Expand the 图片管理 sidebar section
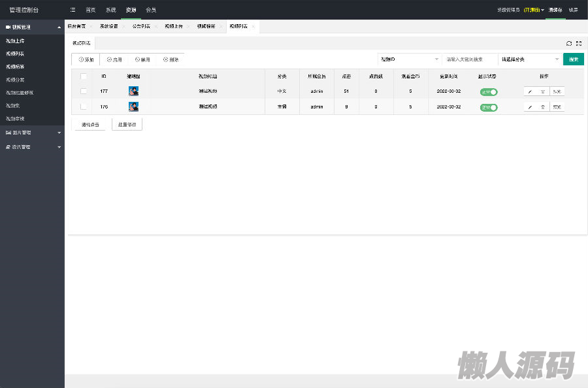 (x=32, y=133)
